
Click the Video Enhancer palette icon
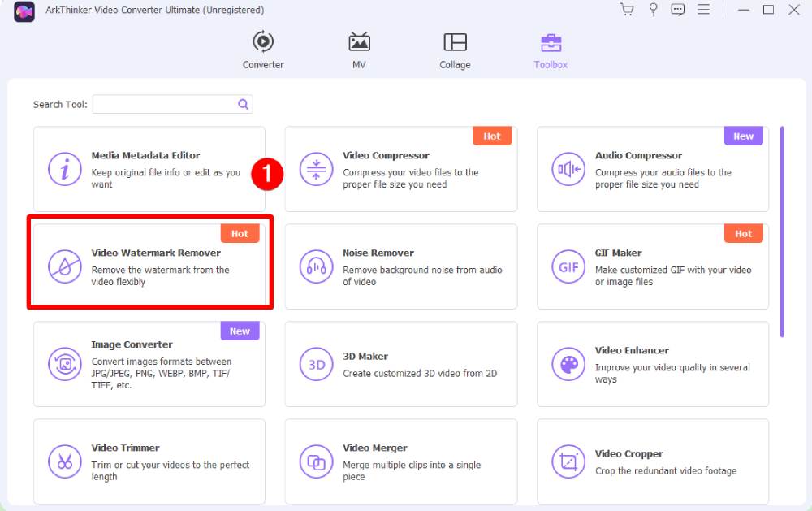tap(568, 364)
